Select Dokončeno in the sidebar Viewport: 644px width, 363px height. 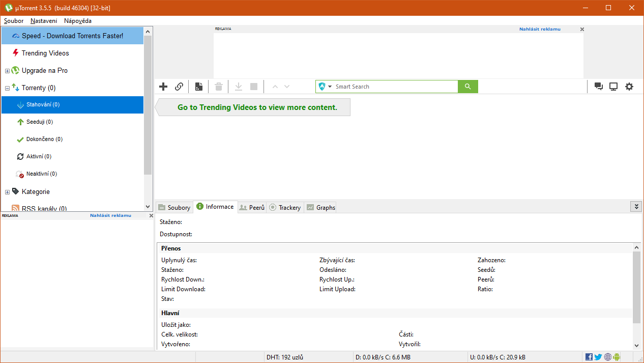coord(45,139)
